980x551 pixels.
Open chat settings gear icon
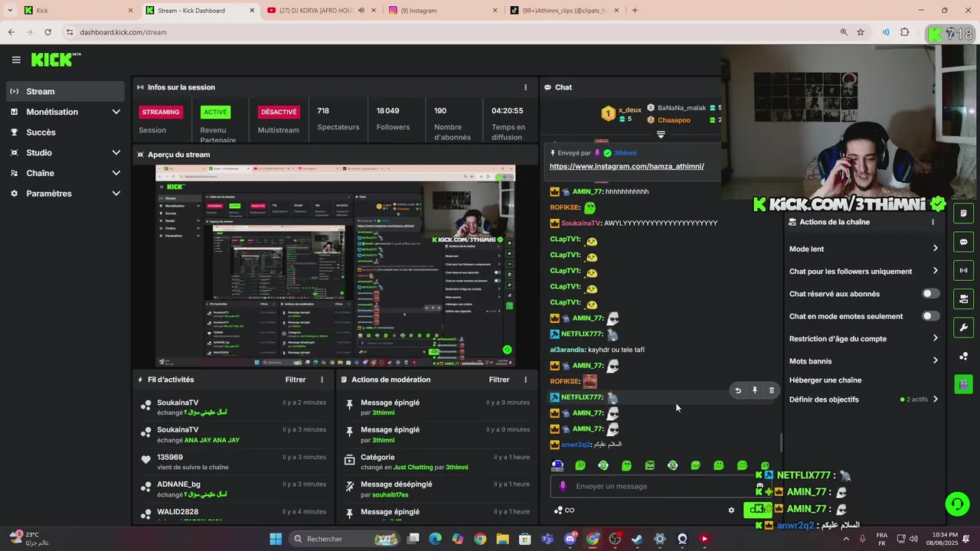coord(731,510)
